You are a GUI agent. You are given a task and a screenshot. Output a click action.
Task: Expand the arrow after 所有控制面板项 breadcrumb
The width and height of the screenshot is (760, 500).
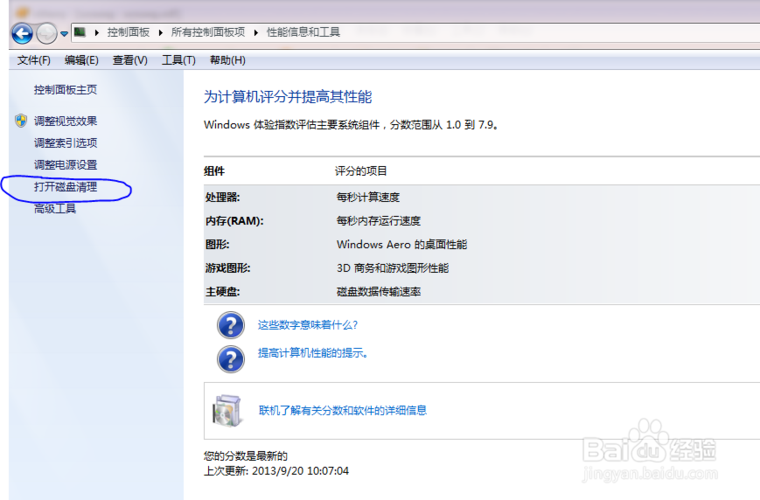click(x=256, y=32)
